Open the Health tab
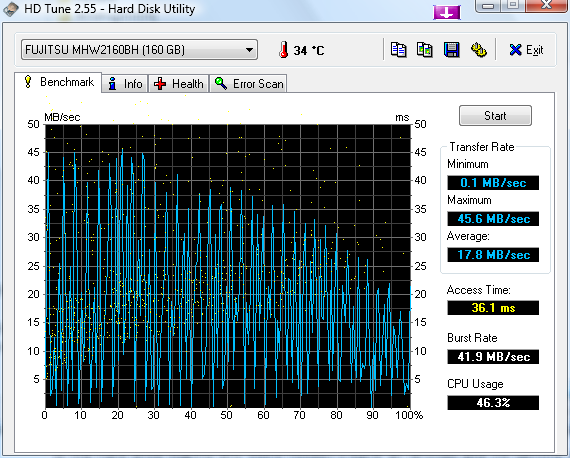This screenshot has width=570, height=458. point(178,84)
